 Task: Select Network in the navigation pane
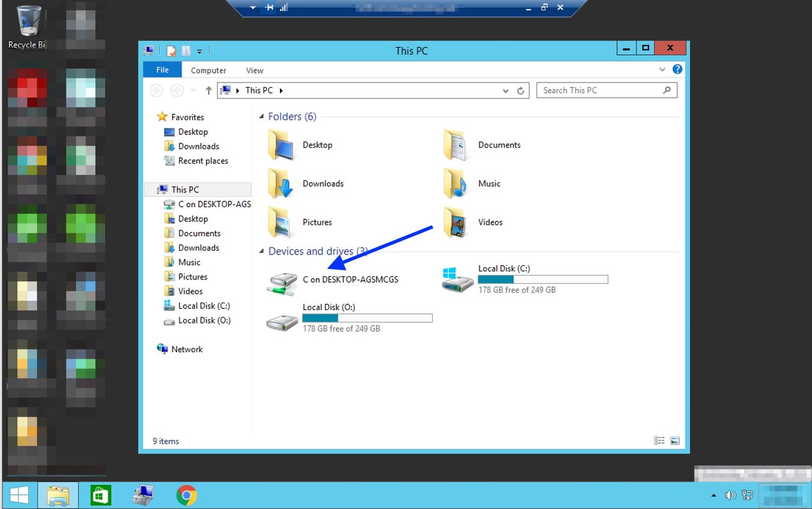186,348
